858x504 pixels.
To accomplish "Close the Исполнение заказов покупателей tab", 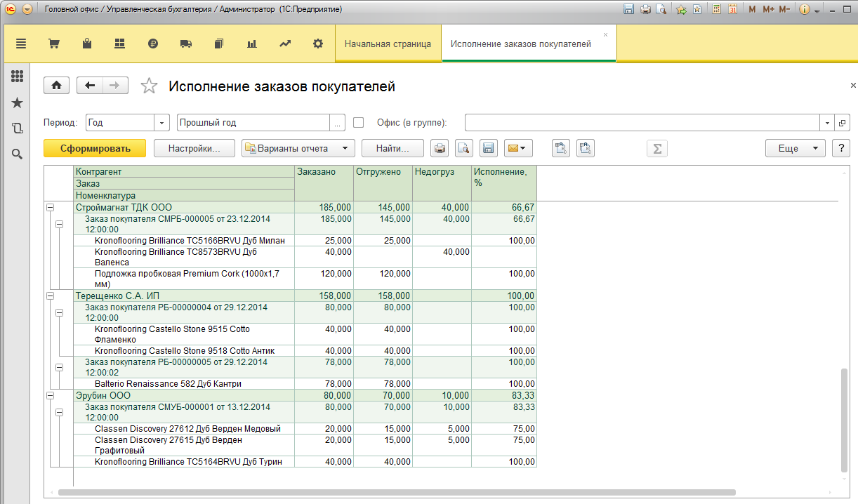I will (606, 34).
